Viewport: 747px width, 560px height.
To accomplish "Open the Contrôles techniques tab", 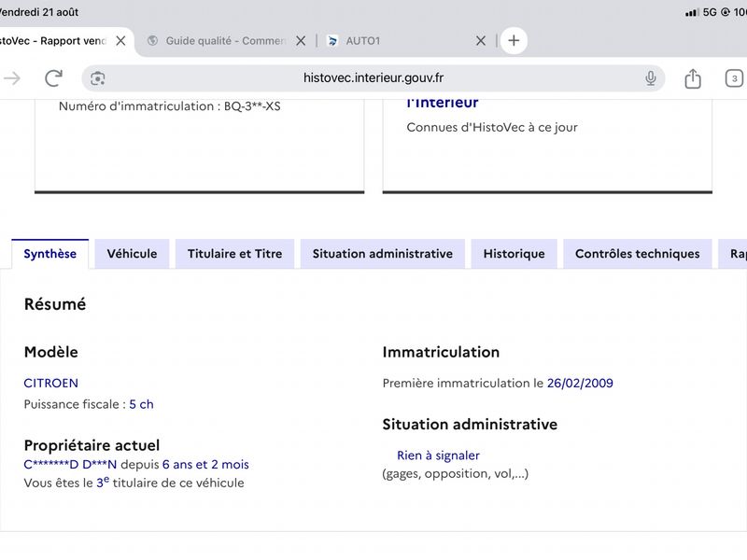I will (x=638, y=254).
